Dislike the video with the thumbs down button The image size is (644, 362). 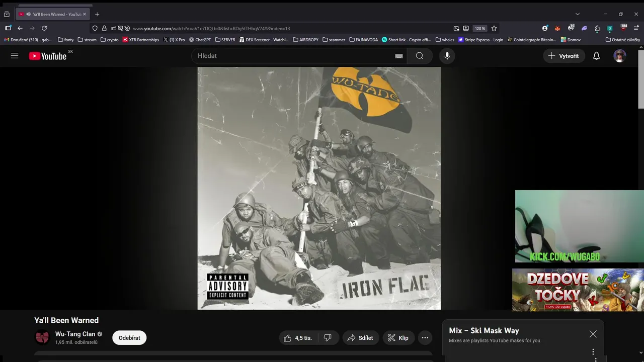[328, 338]
